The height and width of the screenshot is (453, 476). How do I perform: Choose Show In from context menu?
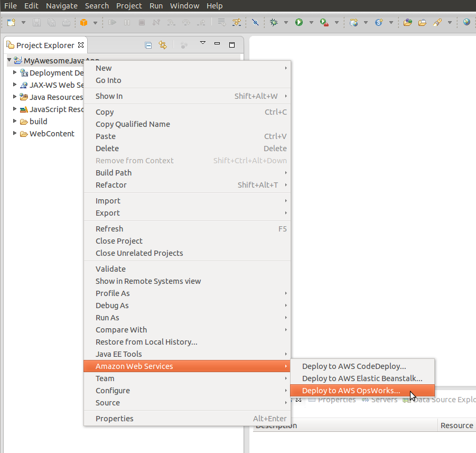click(187, 96)
